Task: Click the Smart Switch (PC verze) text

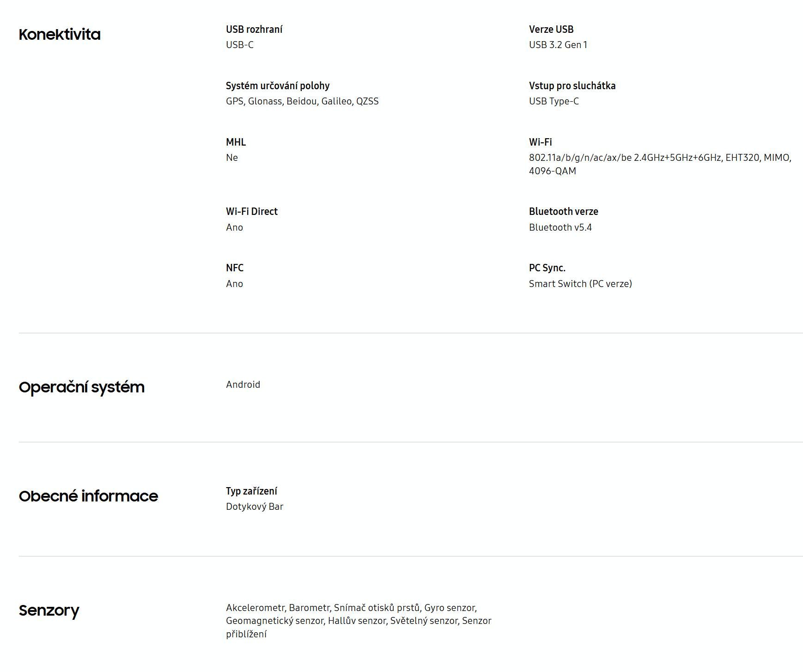Action: (580, 284)
